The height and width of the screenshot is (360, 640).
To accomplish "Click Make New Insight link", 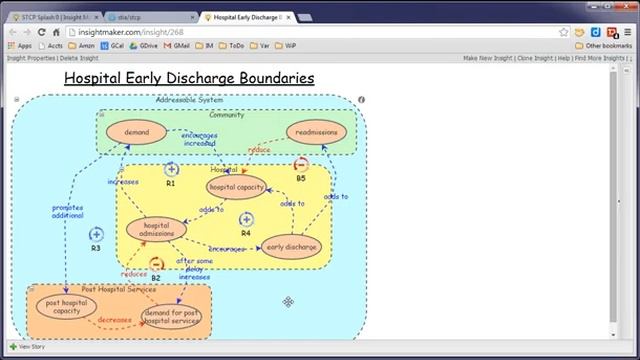I will tap(488, 58).
